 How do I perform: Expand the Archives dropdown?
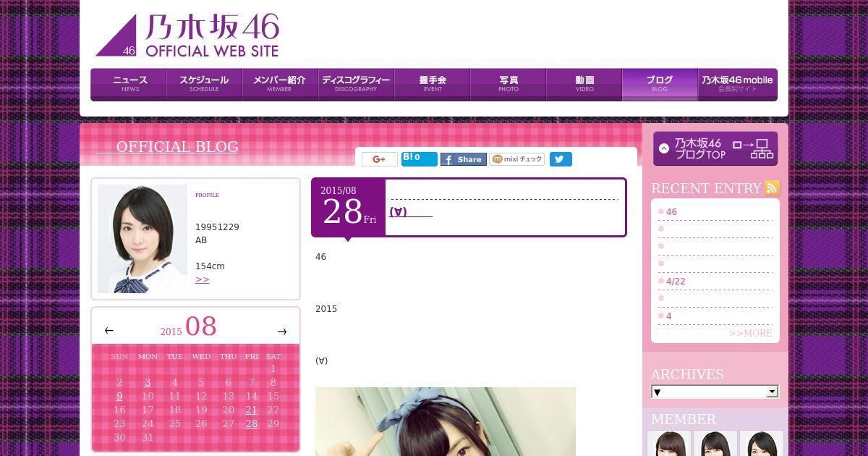[x=715, y=392]
